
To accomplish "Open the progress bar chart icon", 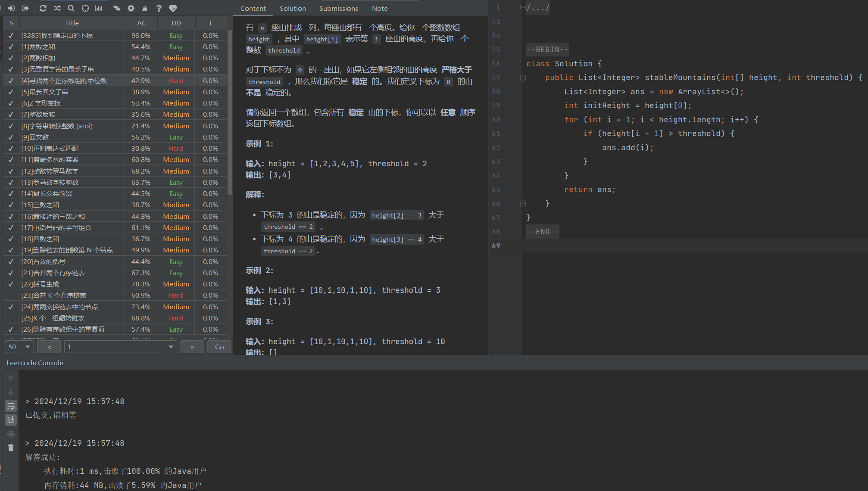I will [x=99, y=8].
